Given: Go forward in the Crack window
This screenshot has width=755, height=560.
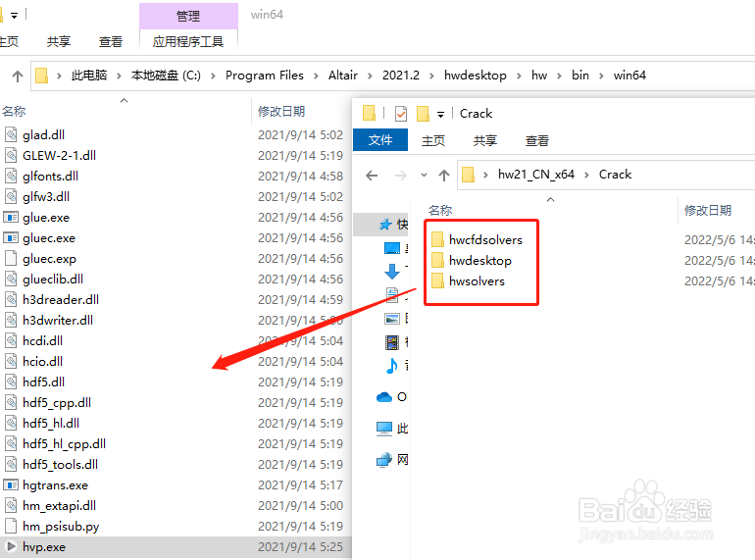Looking at the screenshot, I should (401, 176).
